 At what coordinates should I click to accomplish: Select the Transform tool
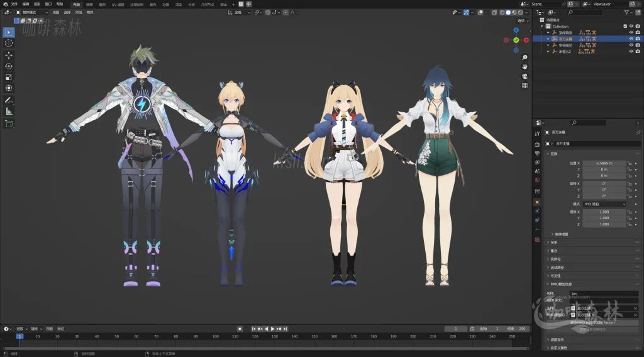pos(9,88)
